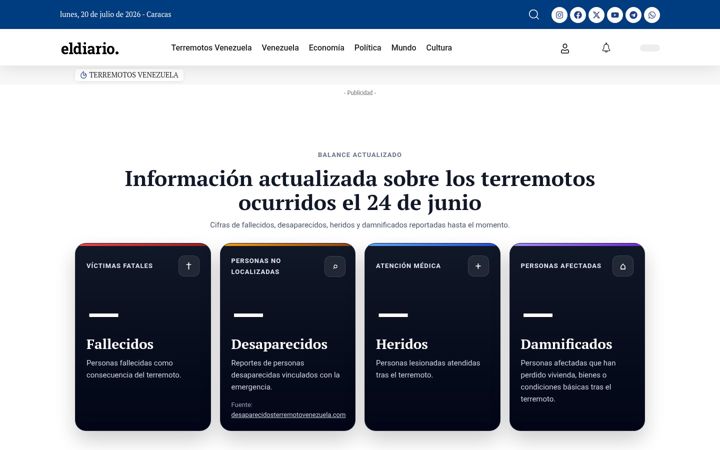
Task: Open eldiario's Instagram profile icon
Action: pyautogui.click(x=559, y=15)
